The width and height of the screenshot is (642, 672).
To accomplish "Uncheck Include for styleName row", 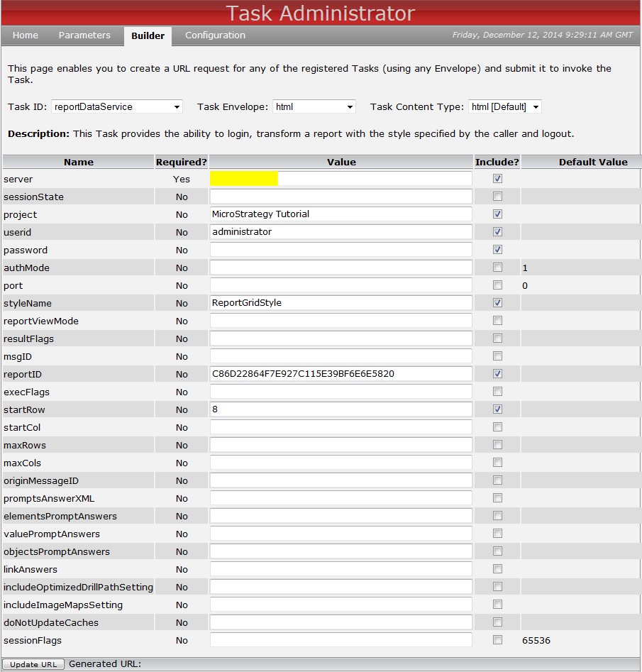I will [497, 303].
